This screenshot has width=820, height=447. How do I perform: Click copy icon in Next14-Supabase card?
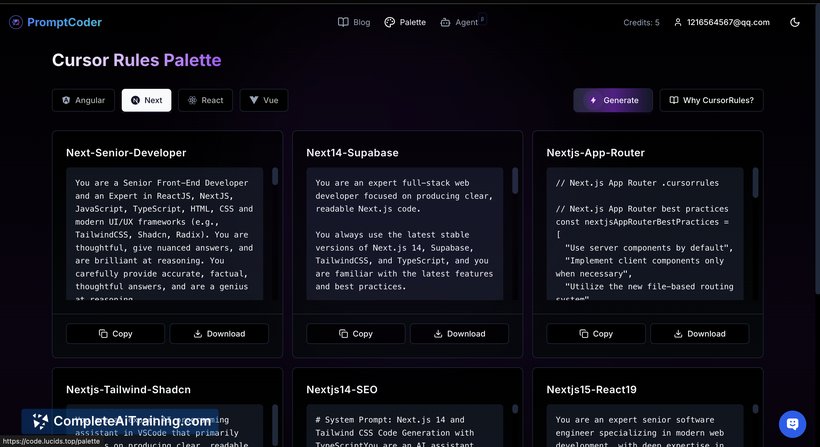coord(344,334)
